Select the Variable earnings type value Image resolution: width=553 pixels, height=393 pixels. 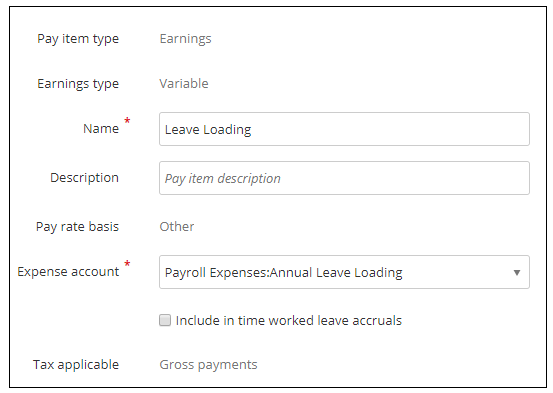click(184, 84)
